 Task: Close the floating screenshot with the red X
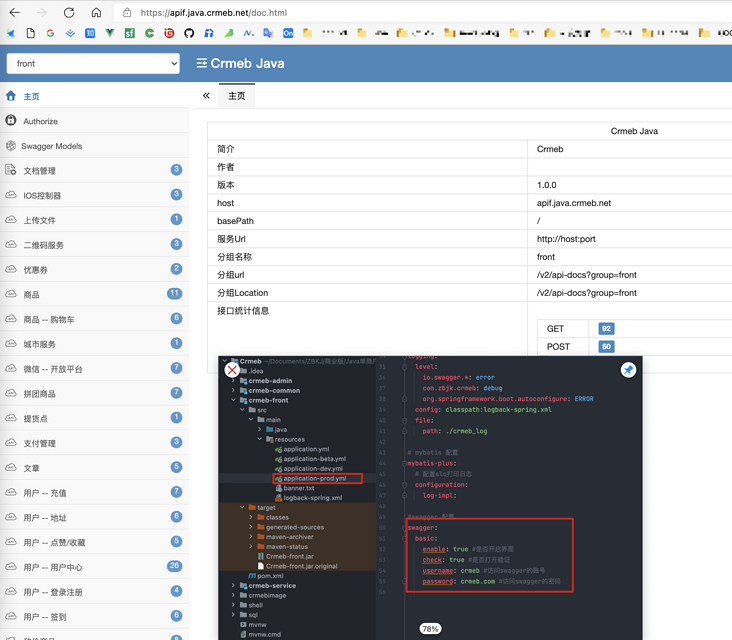coord(232,370)
